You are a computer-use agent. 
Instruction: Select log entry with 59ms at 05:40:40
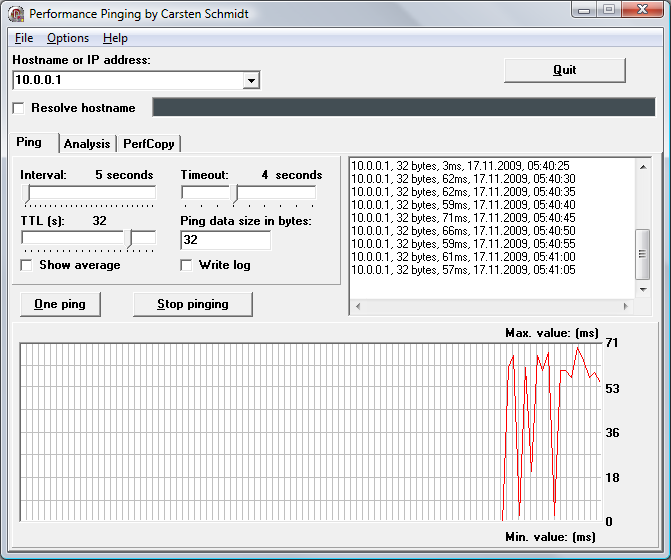click(463, 204)
